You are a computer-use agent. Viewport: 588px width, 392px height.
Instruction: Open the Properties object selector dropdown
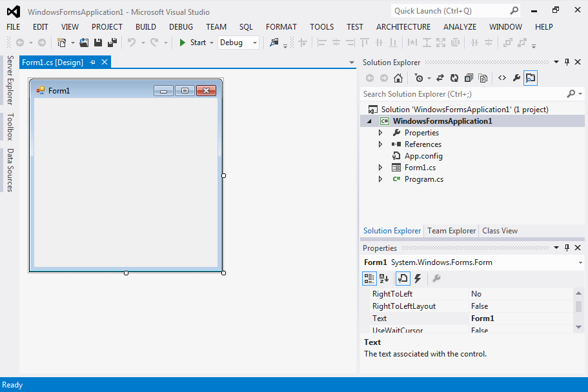pyautogui.click(x=580, y=262)
